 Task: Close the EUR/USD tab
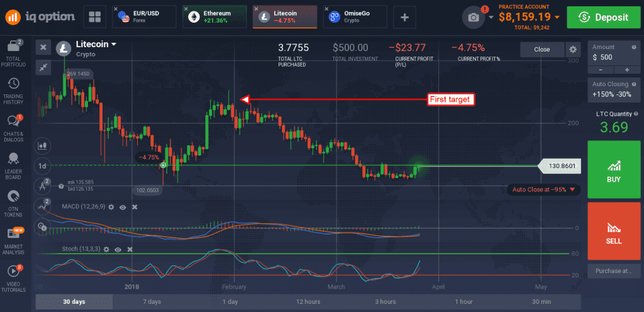coord(116,9)
